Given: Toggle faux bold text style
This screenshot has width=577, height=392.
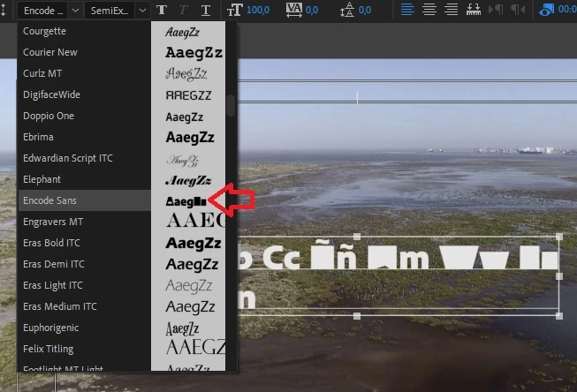Looking at the screenshot, I should (162, 10).
